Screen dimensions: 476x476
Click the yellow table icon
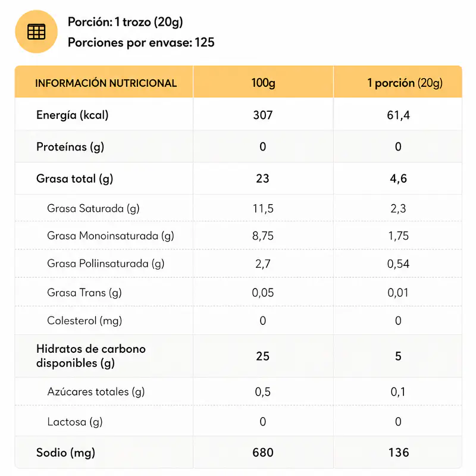36,32
